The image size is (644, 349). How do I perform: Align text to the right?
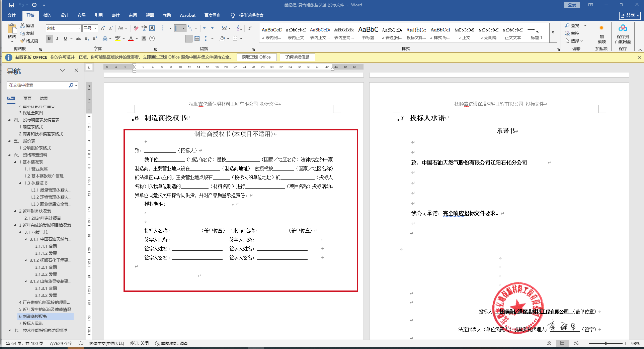pyautogui.click(x=181, y=39)
